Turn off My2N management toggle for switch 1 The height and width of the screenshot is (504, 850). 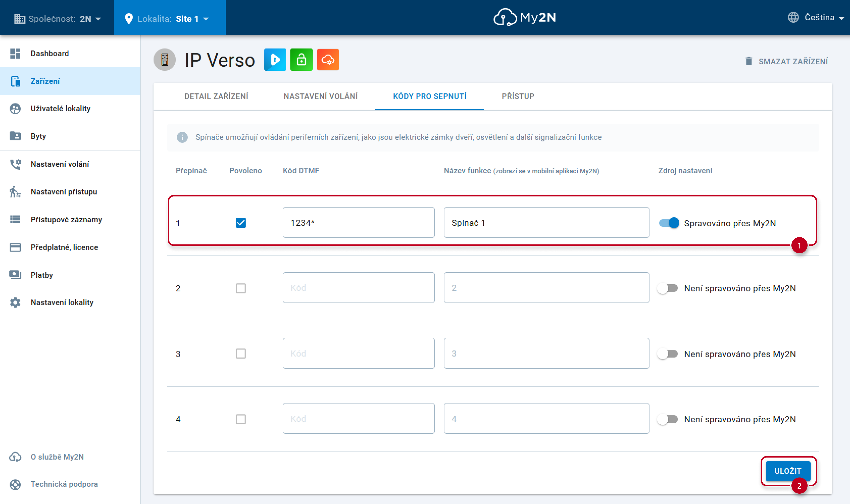[x=669, y=223]
